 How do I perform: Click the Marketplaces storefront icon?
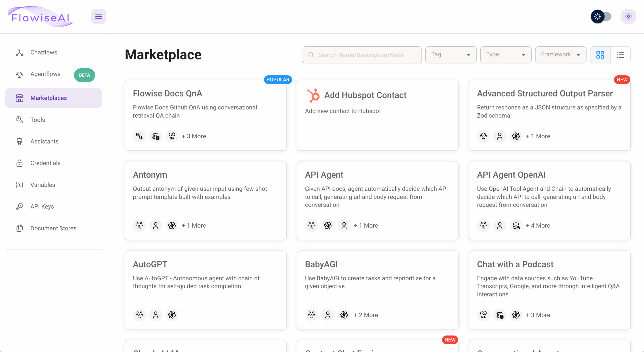coord(19,98)
